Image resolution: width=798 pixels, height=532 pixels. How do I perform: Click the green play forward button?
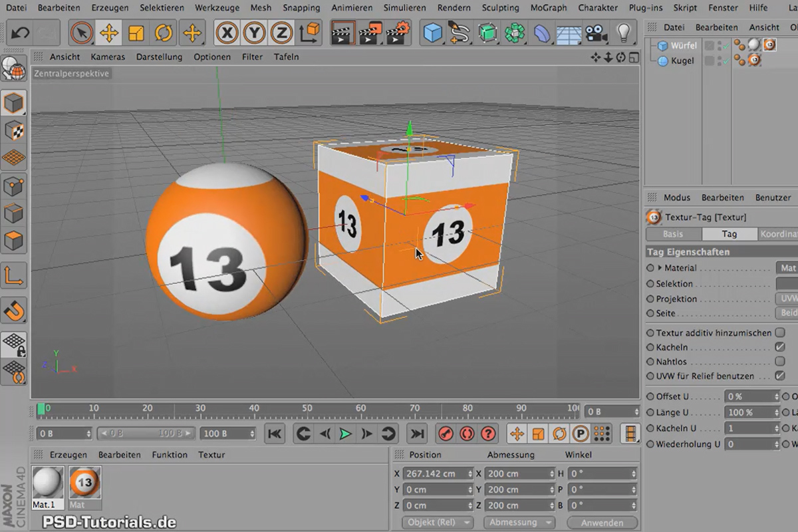point(345,434)
